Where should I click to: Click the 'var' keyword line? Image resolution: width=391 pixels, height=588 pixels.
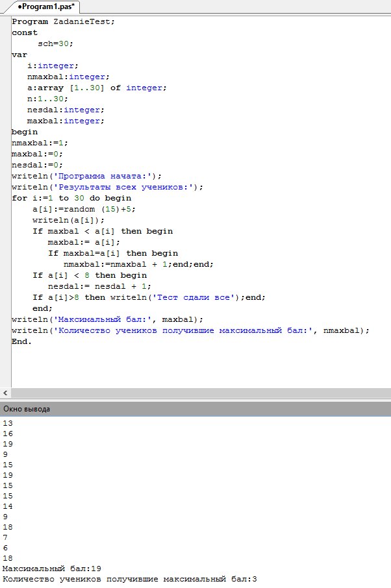coord(19,55)
